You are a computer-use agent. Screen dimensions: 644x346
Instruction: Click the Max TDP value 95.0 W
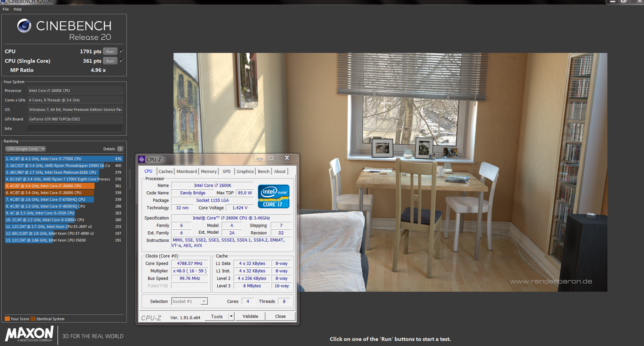245,193
